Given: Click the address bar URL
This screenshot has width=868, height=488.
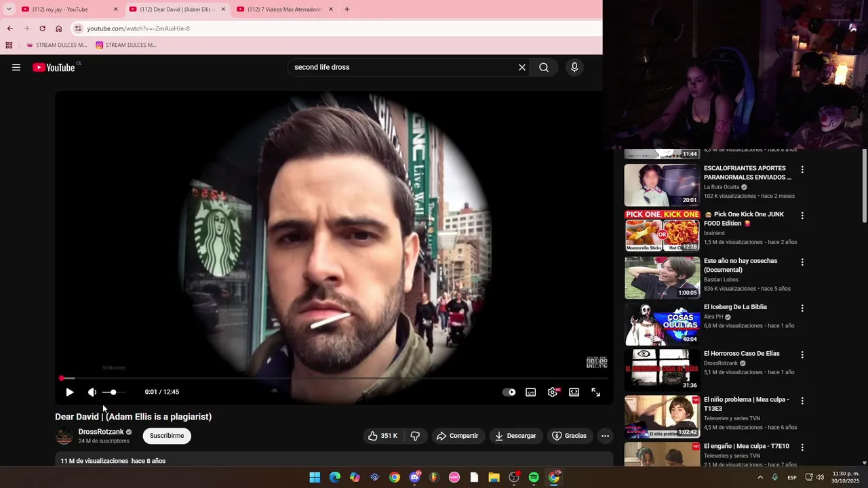Looking at the screenshot, I should tap(138, 28).
